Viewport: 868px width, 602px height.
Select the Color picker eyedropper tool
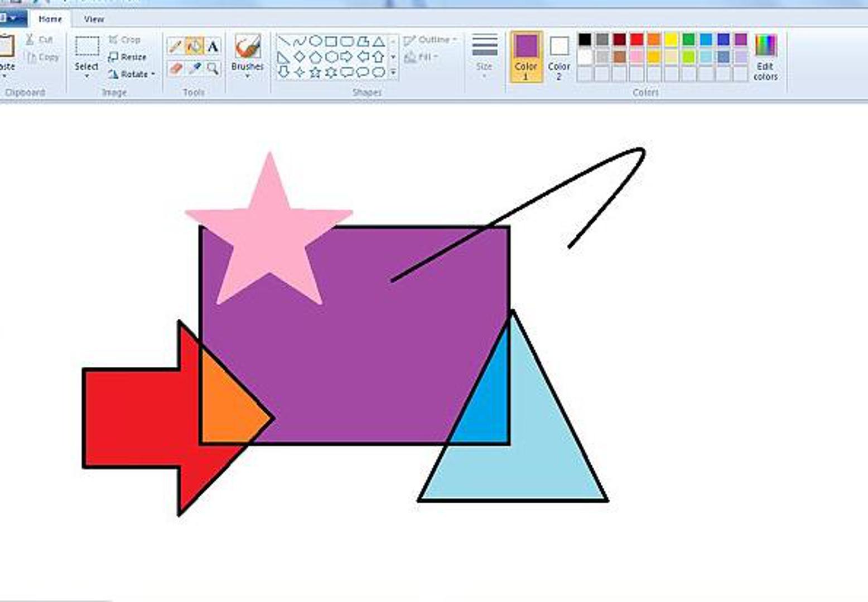[x=194, y=69]
